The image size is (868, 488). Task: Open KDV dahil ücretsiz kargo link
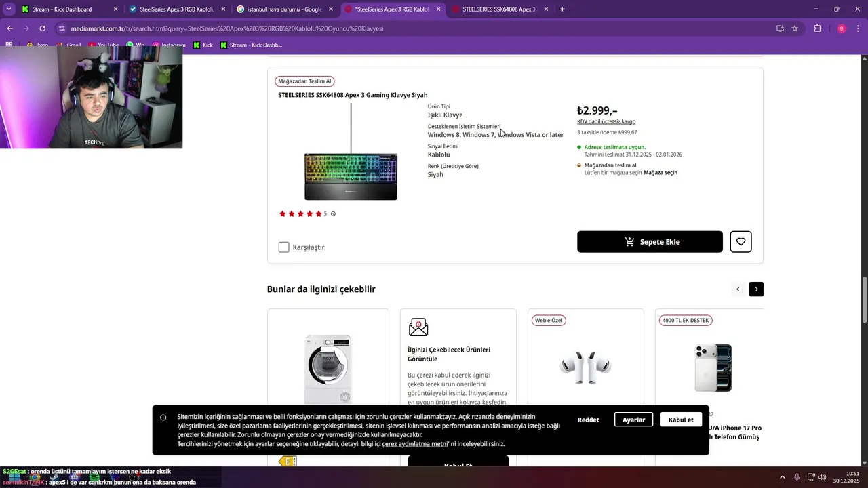[606, 122]
